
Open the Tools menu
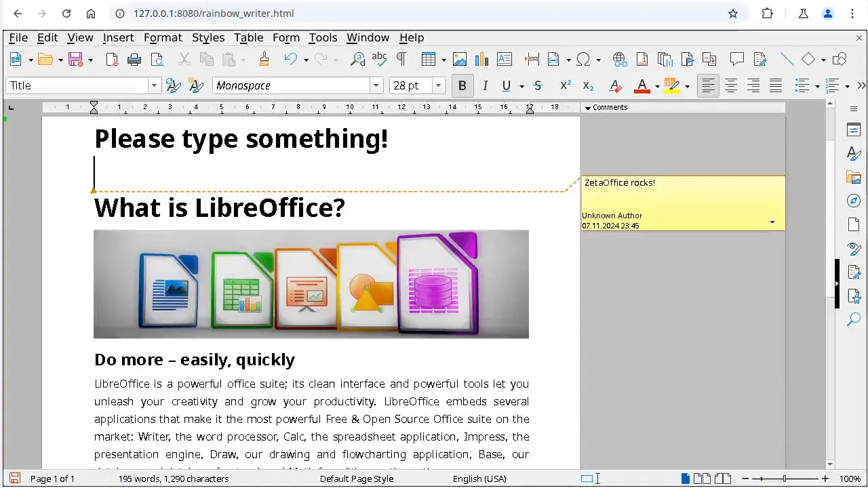pos(323,37)
